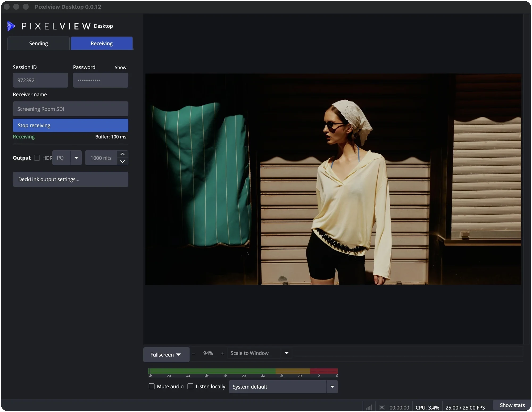Screen dimensions: 532x412
Task: Select the Receiving tab
Action: (x=102, y=43)
